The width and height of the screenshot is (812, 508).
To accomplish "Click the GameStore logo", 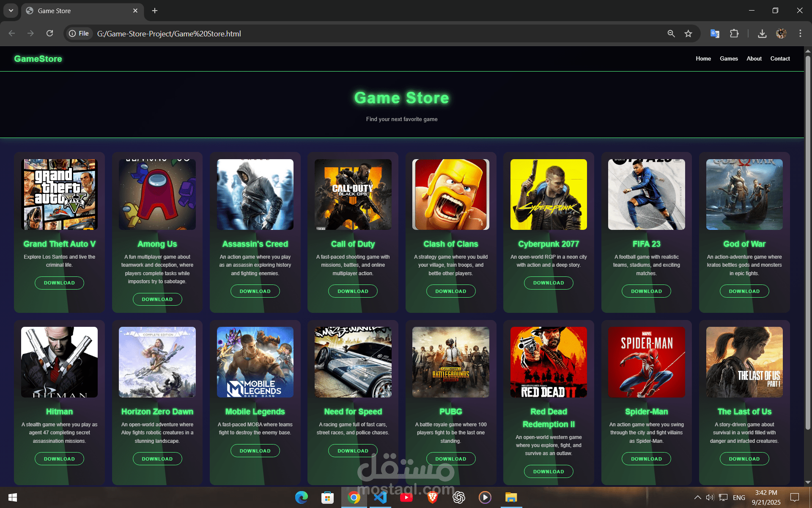I will (x=38, y=59).
